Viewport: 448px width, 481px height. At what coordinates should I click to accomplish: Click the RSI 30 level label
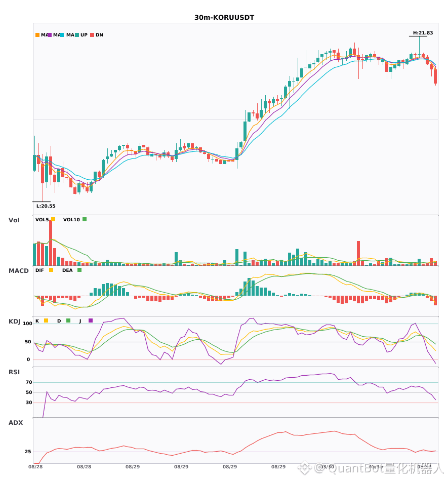tap(29, 403)
